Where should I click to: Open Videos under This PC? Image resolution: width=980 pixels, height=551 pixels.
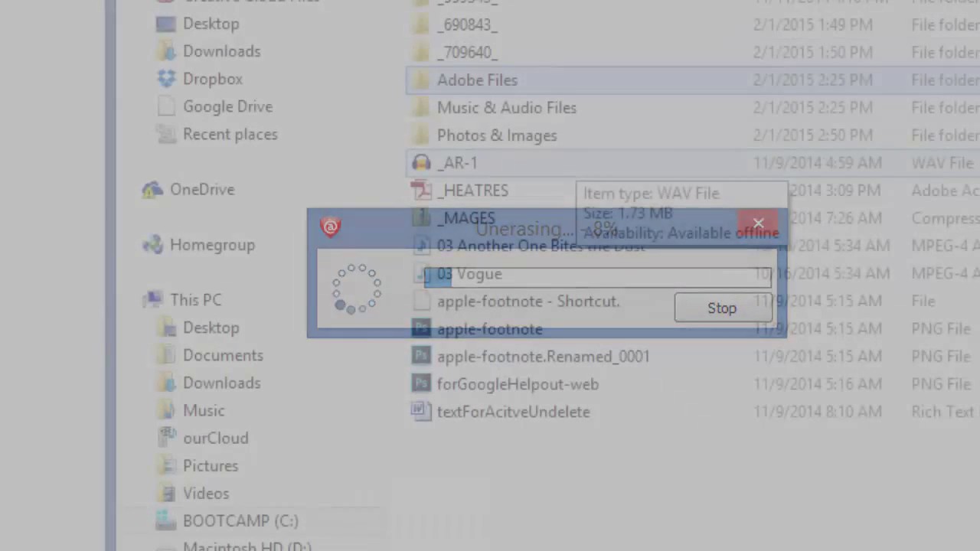click(205, 494)
